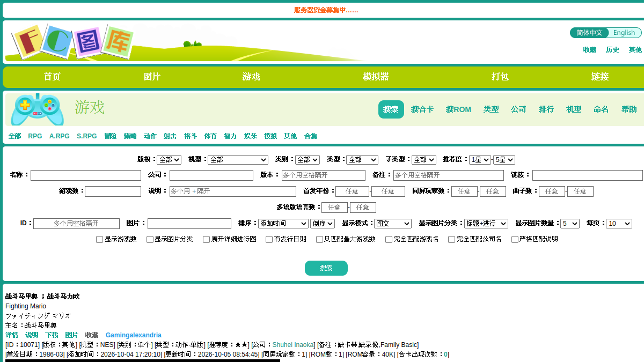Switch language to 简体中文

point(589,33)
